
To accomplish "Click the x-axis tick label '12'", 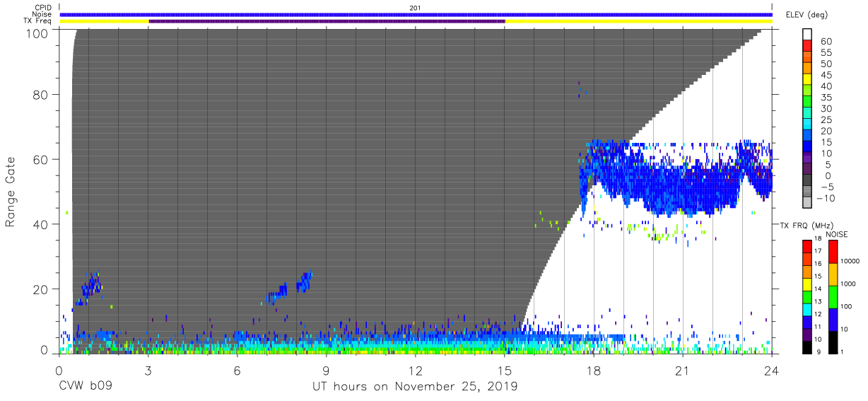I will [416, 371].
